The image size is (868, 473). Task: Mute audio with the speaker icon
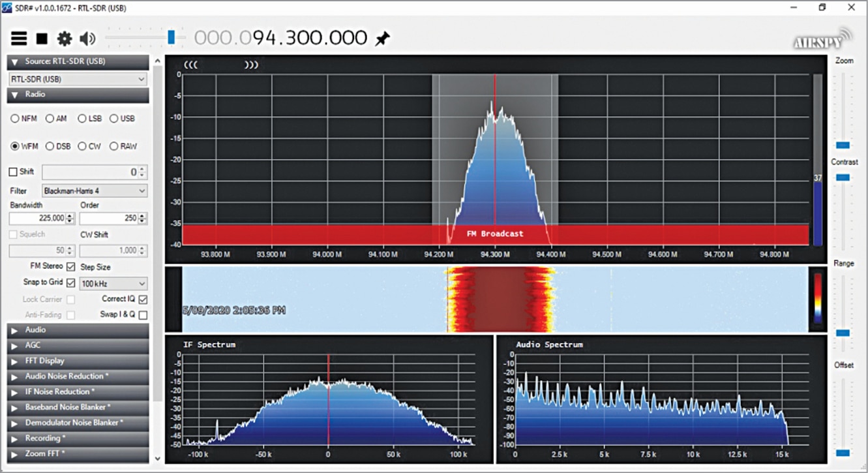click(x=87, y=38)
